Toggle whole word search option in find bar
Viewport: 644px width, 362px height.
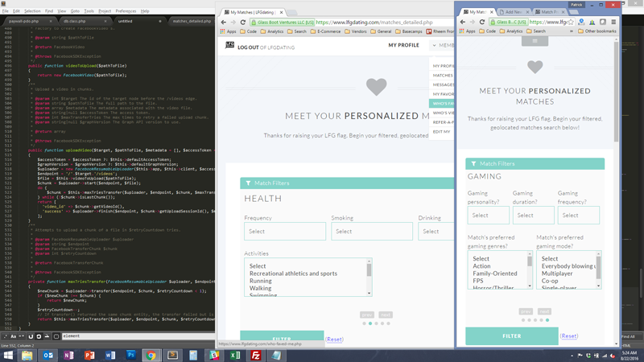(22, 336)
